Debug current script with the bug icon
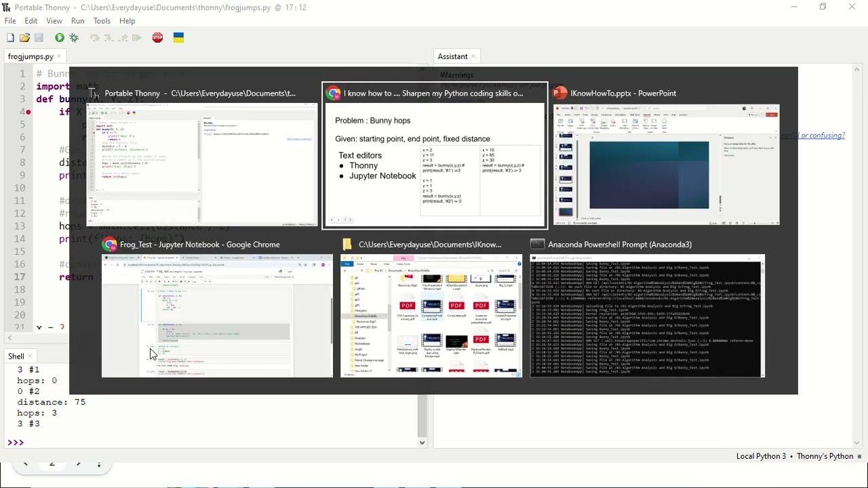 [x=74, y=38]
